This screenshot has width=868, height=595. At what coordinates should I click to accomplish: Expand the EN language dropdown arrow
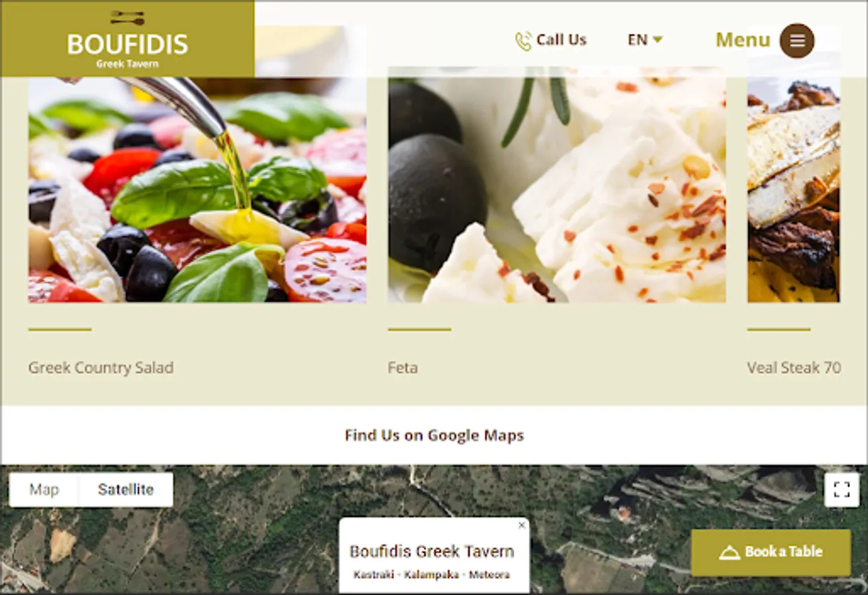point(657,40)
